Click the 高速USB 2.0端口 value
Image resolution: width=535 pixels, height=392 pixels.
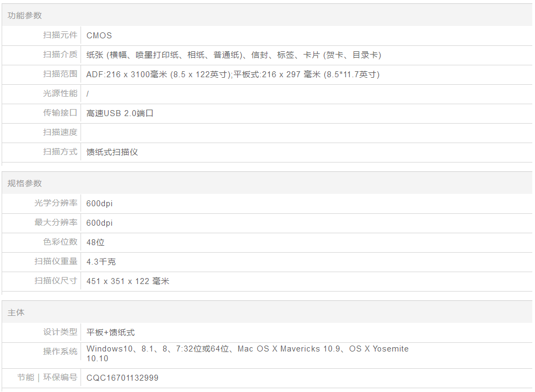(x=120, y=113)
